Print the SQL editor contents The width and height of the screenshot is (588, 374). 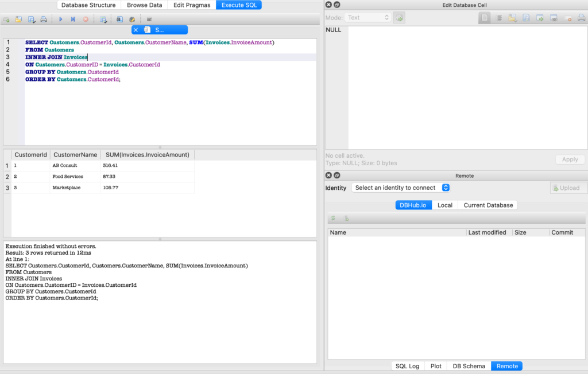(44, 20)
